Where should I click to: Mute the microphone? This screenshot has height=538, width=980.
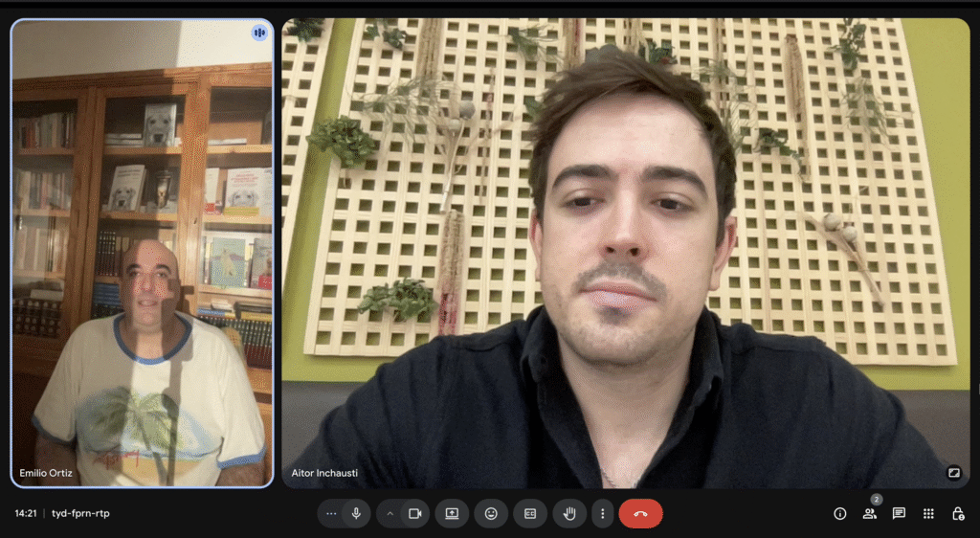coord(356,513)
